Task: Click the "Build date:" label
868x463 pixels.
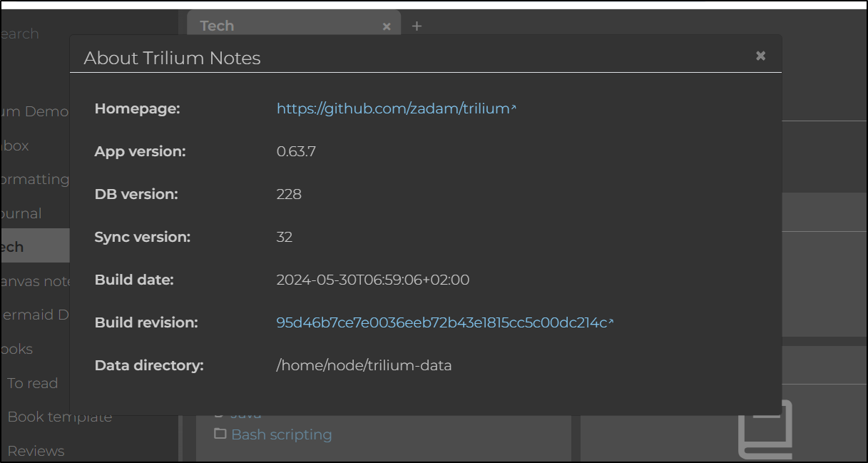Action: click(x=134, y=280)
